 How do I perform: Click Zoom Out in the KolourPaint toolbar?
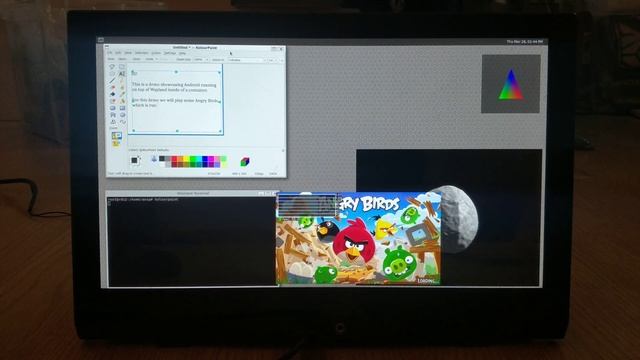coord(184,59)
